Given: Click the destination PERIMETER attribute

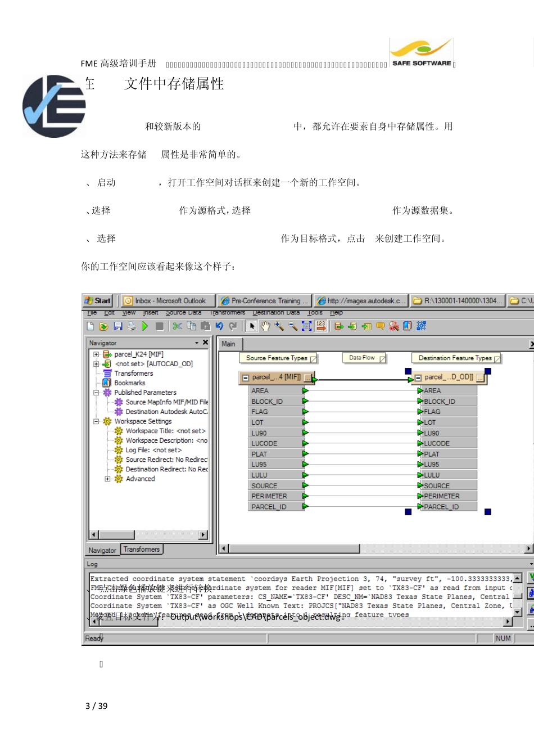Looking at the screenshot, I should 449,496.
